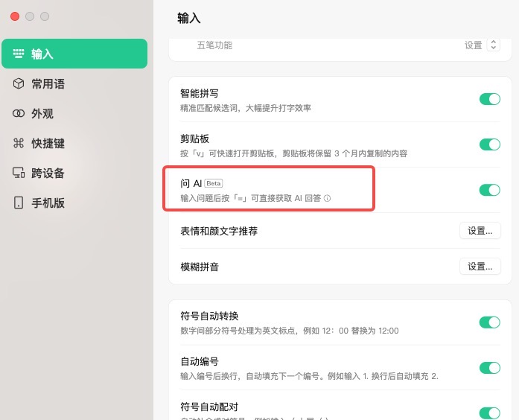Click the keyboard icon beside 输入
Image resolution: width=519 pixels, height=420 pixels.
tap(19, 54)
